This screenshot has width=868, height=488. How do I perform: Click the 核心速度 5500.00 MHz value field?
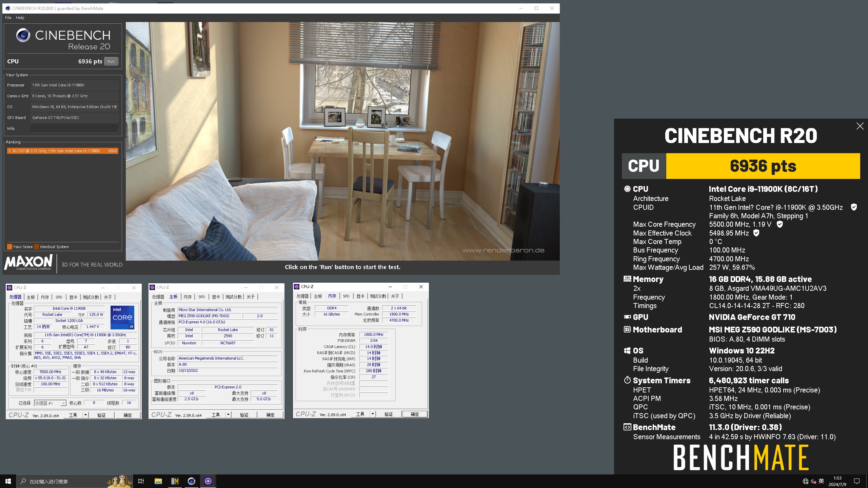pyautogui.click(x=51, y=372)
